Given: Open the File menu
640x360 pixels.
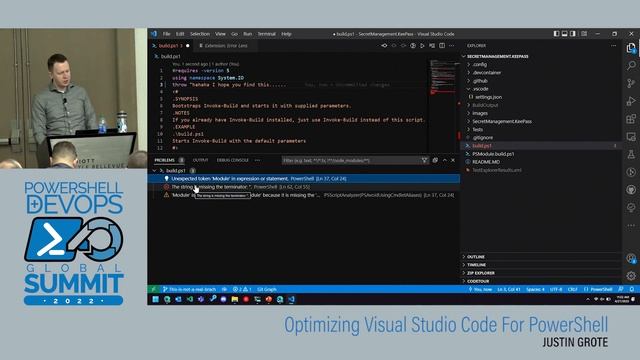Looking at the screenshot, I should click(x=167, y=34).
